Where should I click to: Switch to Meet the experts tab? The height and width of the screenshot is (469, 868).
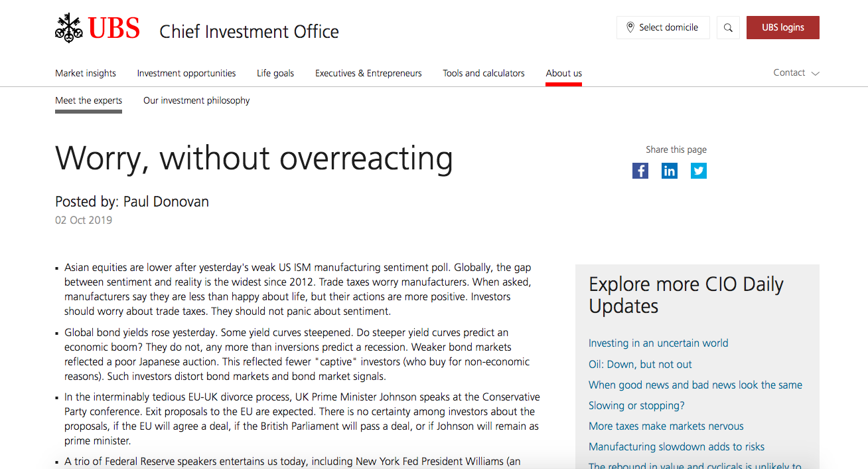88,101
